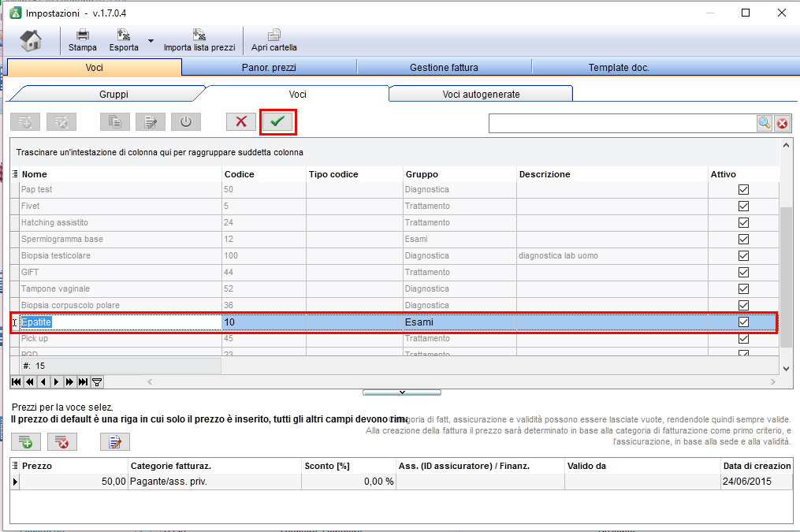Image resolution: width=800 pixels, height=532 pixels.
Task: Toggle Attivo checkbox for Biopsia testicolare
Action: pyautogui.click(x=743, y=256)
